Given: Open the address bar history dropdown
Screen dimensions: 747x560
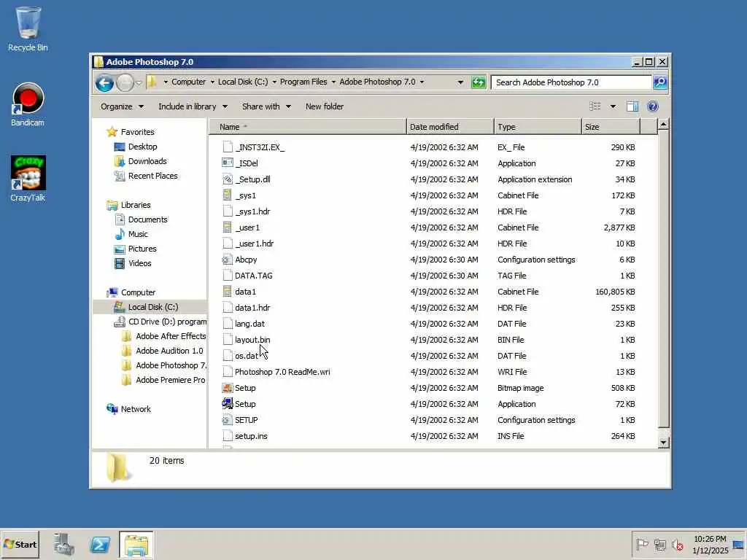Looking at the screenshot, I should point(460,82).
